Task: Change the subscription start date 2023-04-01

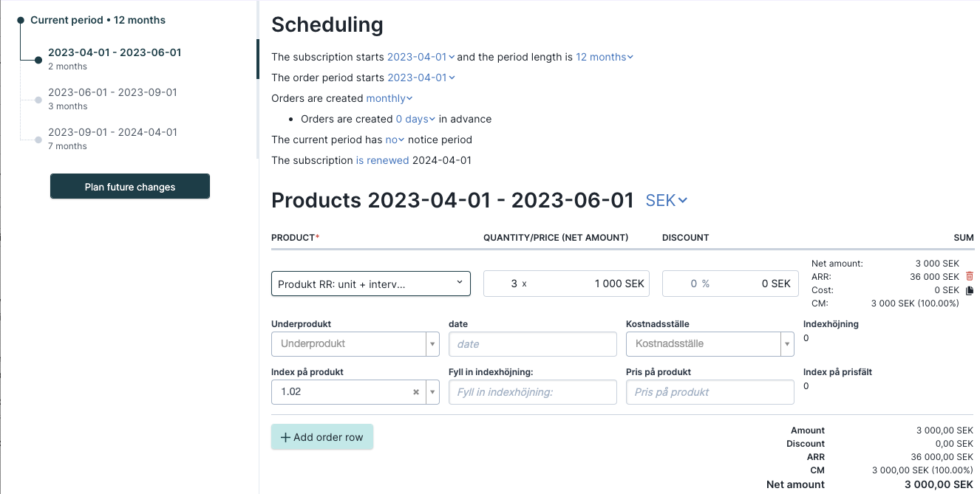Action: point(421,57)
